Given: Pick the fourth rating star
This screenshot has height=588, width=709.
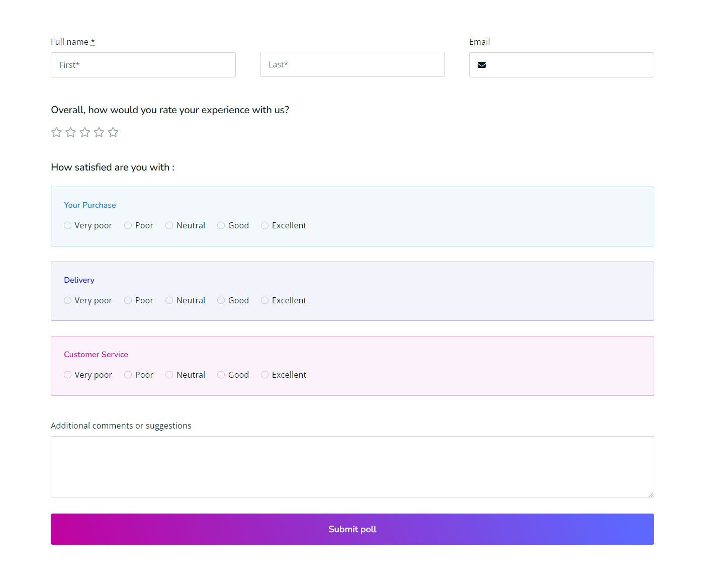Looking at the screenshot, I should coord(99,132).
